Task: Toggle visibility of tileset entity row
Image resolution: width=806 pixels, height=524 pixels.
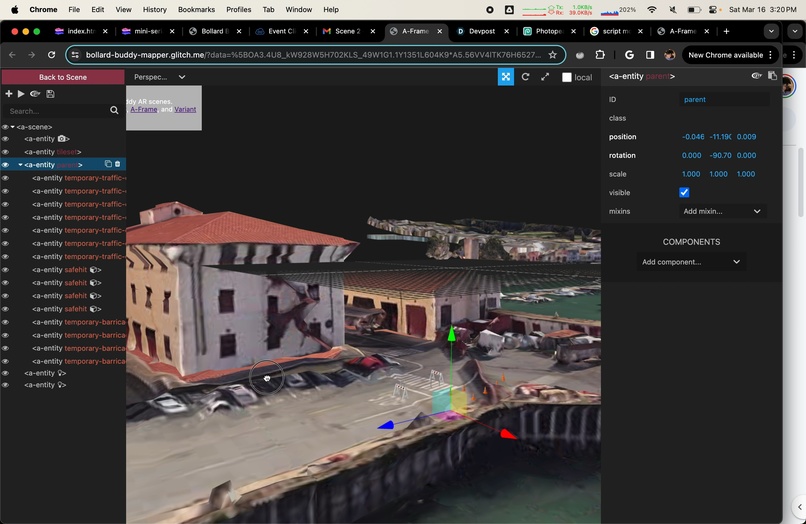Action: click(x=5, y=152)
